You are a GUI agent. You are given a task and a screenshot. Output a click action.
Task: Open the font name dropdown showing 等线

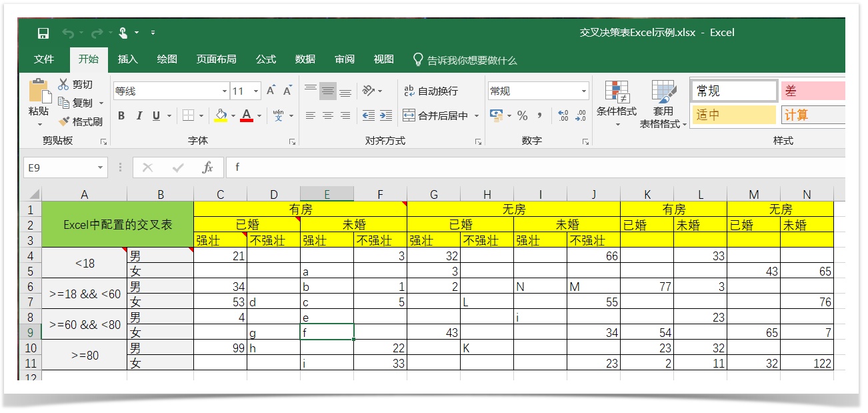224,91
